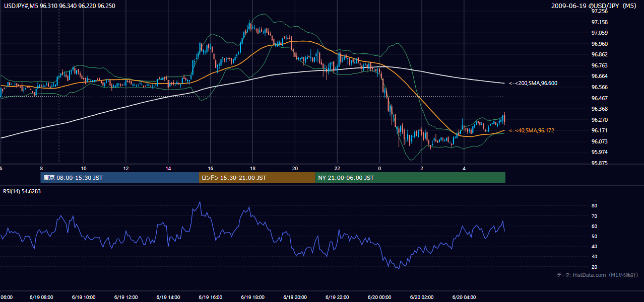Click the 96.467 price axis label
The height and width of the screenshot is (302, 644).
coord(600,98)
